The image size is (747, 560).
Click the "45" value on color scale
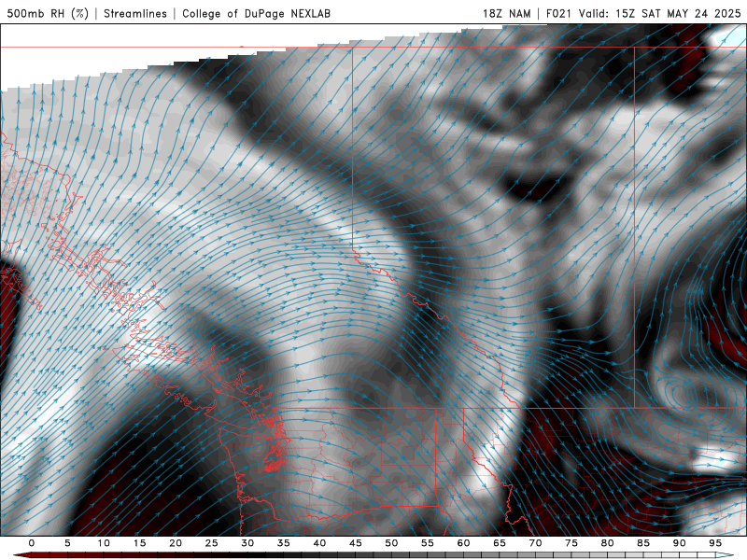tap(356, 543)
